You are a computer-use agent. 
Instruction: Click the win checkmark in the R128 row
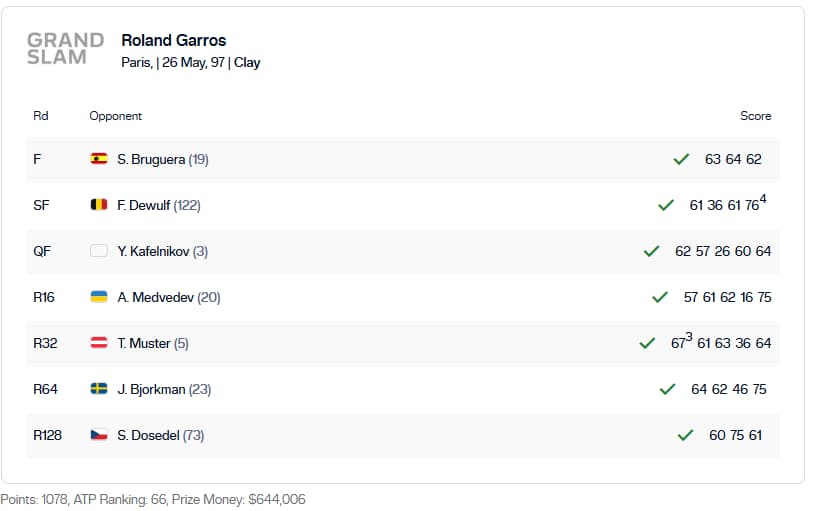685,435
